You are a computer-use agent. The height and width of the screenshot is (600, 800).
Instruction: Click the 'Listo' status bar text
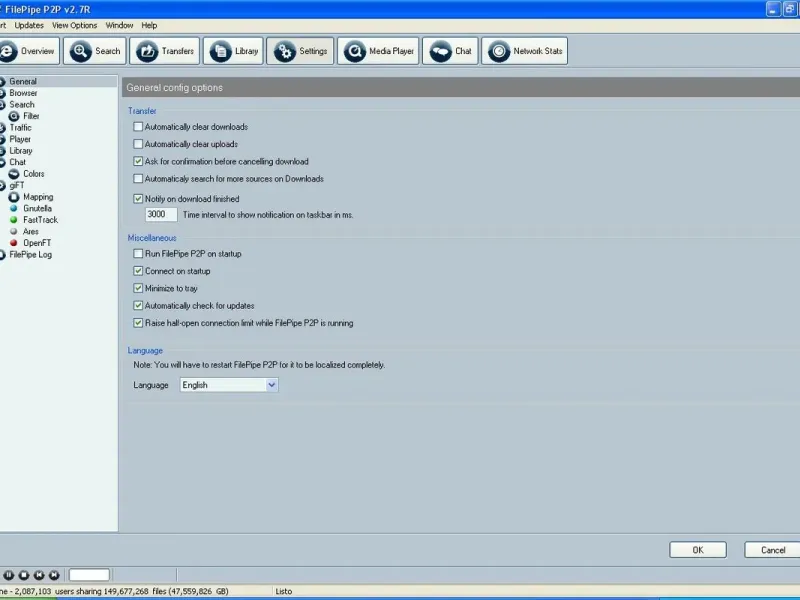284,591
